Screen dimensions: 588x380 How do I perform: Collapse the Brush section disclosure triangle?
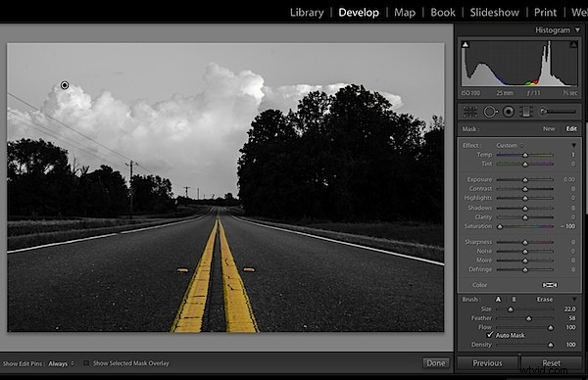click(x=574, y=300)
